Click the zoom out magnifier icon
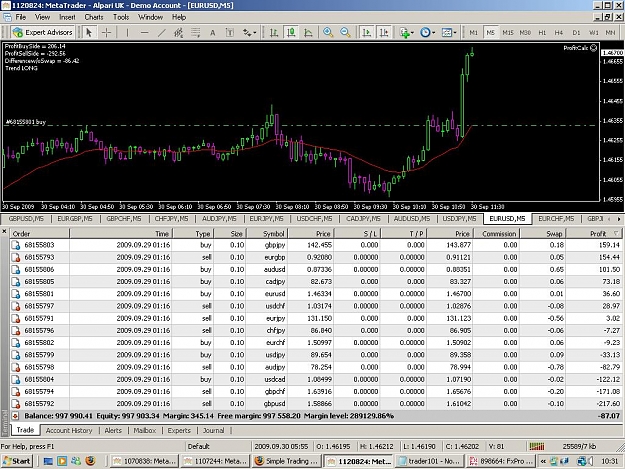The width and height of the screenshot is (625, 469). (346, 32)
